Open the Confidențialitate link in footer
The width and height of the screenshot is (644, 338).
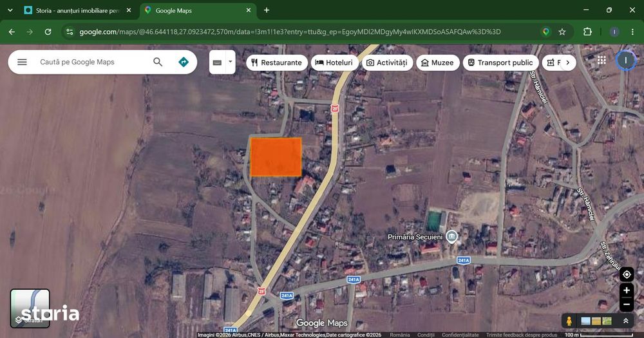point(460,335)
